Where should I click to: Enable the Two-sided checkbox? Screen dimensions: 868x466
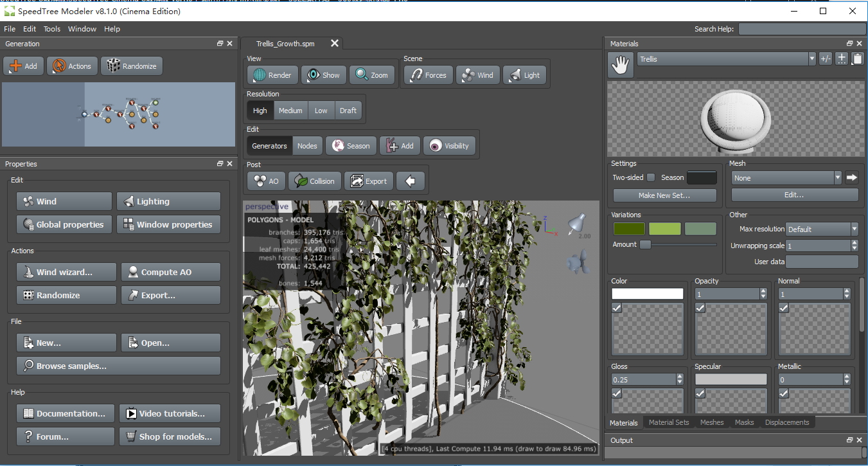(651, 177)
